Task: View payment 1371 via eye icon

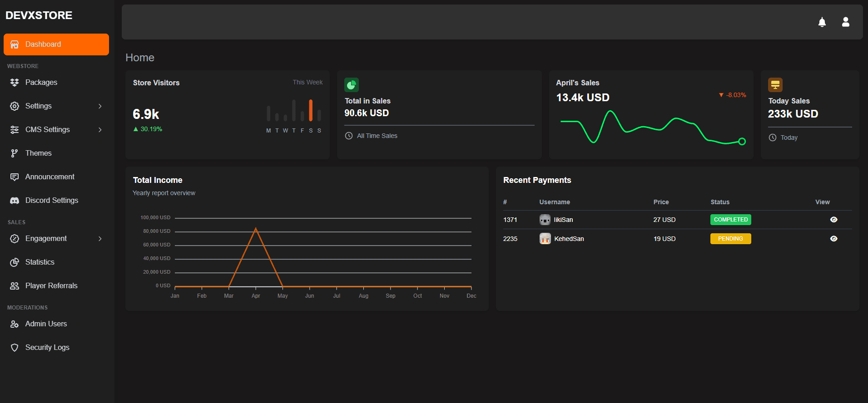Action: (834, 220)
